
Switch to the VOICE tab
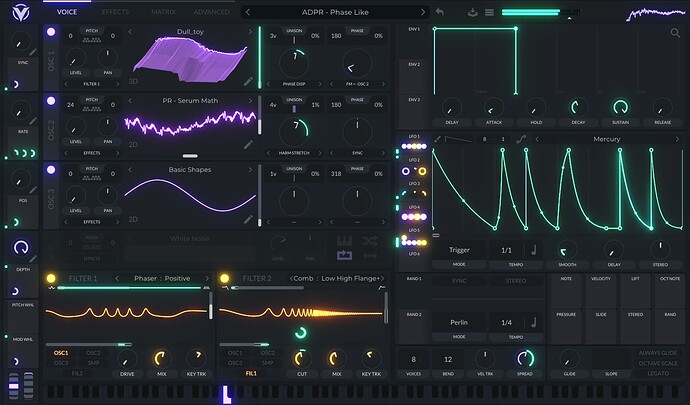67,12
